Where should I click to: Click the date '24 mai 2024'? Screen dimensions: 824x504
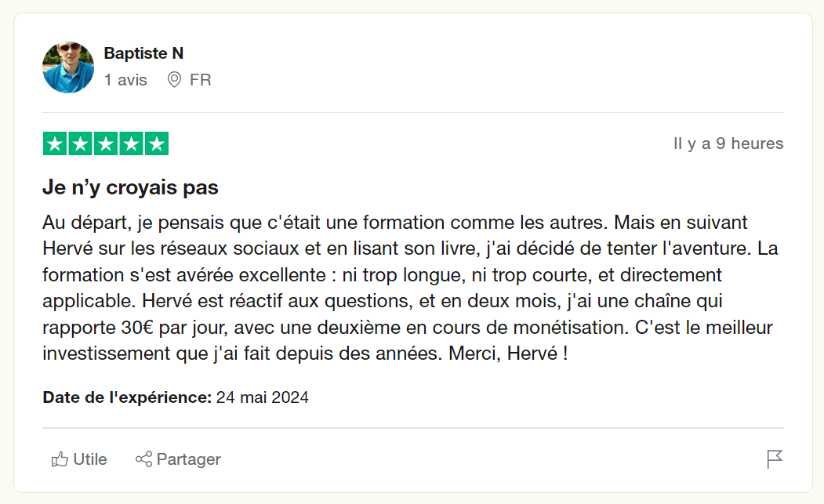coord(262,397)
